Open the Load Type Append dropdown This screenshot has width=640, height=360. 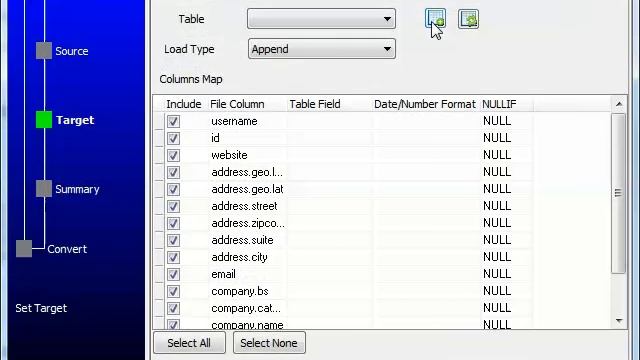pyautogui.click(x=321, y=49)
